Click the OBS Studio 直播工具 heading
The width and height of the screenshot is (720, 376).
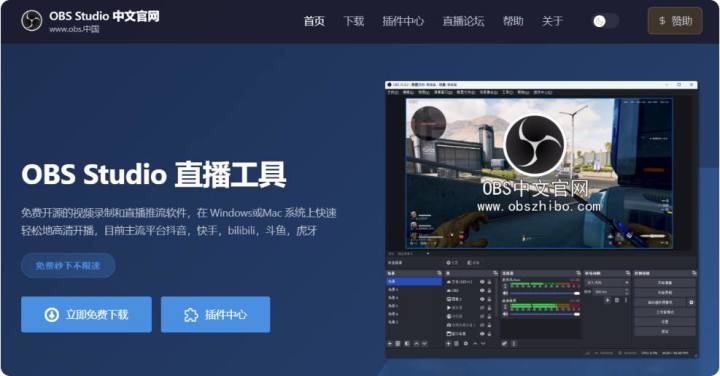[153, 174]
